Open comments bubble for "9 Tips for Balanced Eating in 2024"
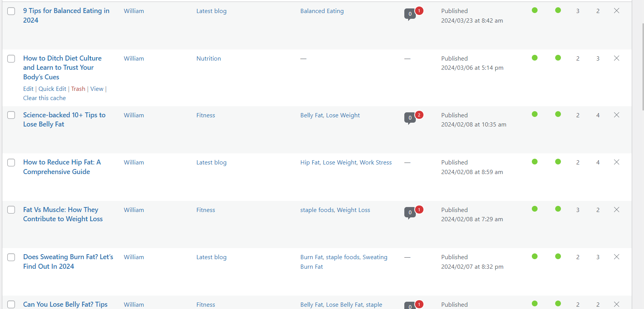 410,13
